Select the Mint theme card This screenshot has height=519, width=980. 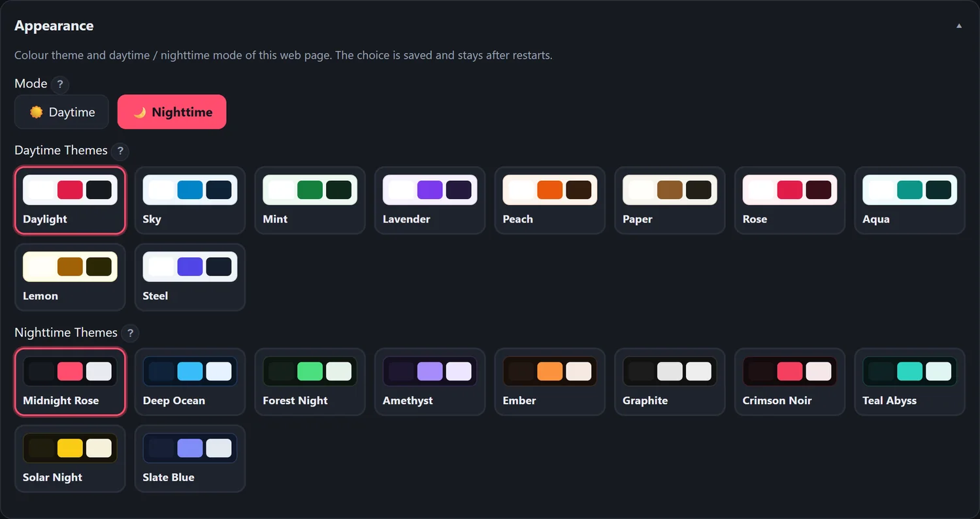310,200
